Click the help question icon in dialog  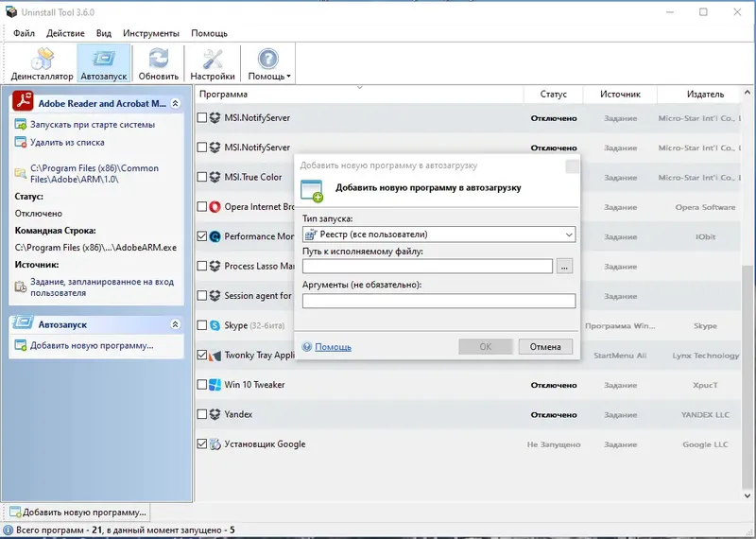[306, 346]
